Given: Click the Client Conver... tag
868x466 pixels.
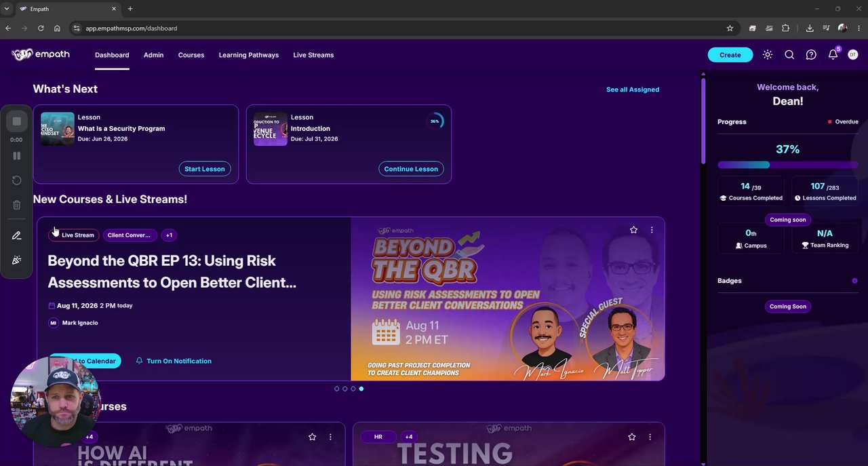Looking at the screenshot, I should click(x=130, y=235).
